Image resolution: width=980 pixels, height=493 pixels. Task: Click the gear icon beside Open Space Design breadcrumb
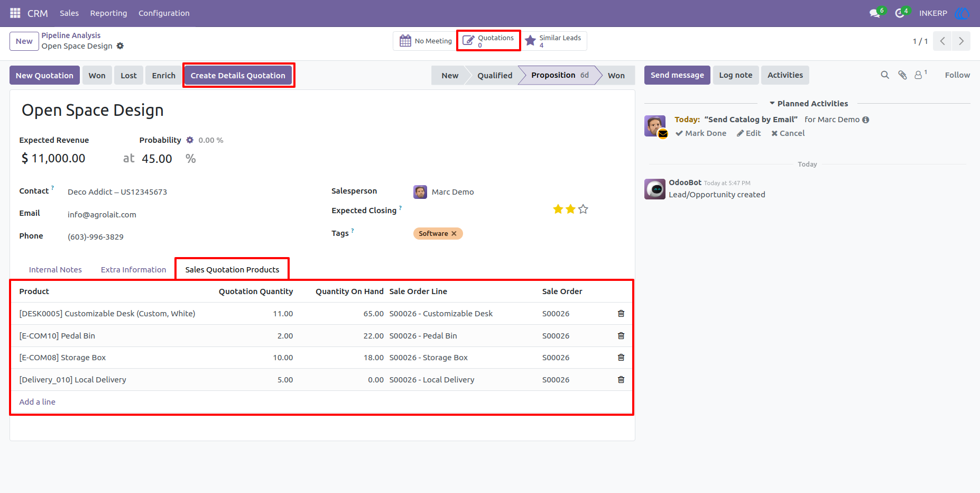[x=120, y=46]
